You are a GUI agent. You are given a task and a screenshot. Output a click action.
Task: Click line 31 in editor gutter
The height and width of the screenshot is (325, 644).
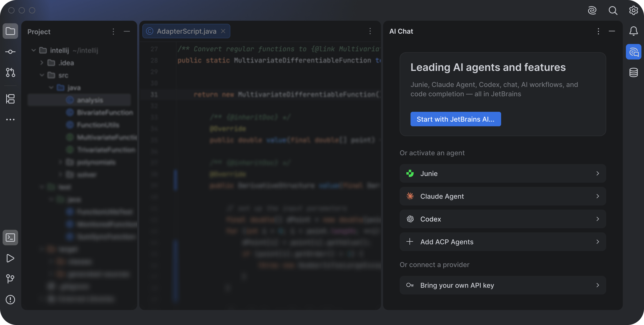154,94
